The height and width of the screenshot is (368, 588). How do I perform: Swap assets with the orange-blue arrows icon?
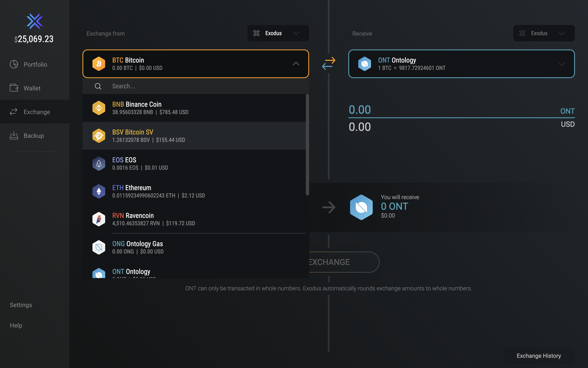(x=329, y=64)
